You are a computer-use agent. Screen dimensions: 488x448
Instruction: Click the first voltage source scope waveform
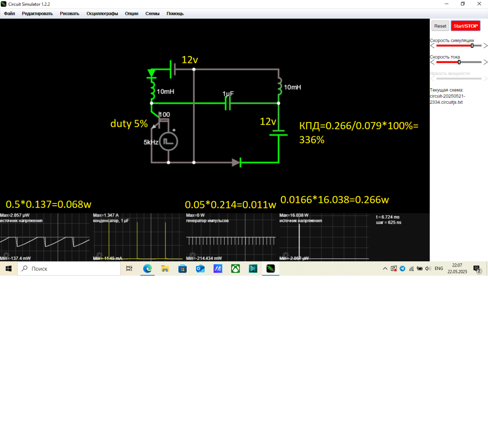pos(45,242)
